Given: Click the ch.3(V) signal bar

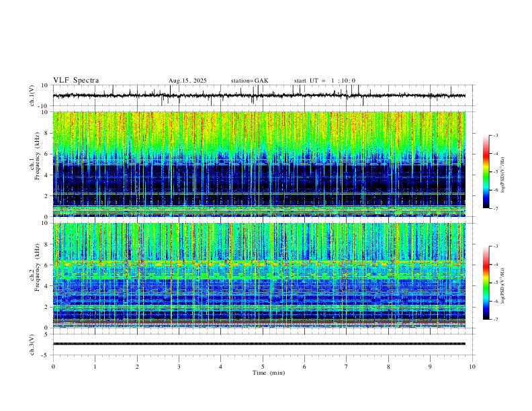Looking at the screenshot, I should coord(259,344).
